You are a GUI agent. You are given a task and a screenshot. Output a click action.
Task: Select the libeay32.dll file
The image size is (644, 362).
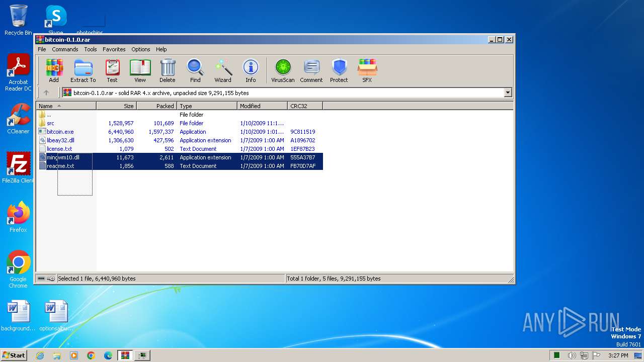pos(180,140)
